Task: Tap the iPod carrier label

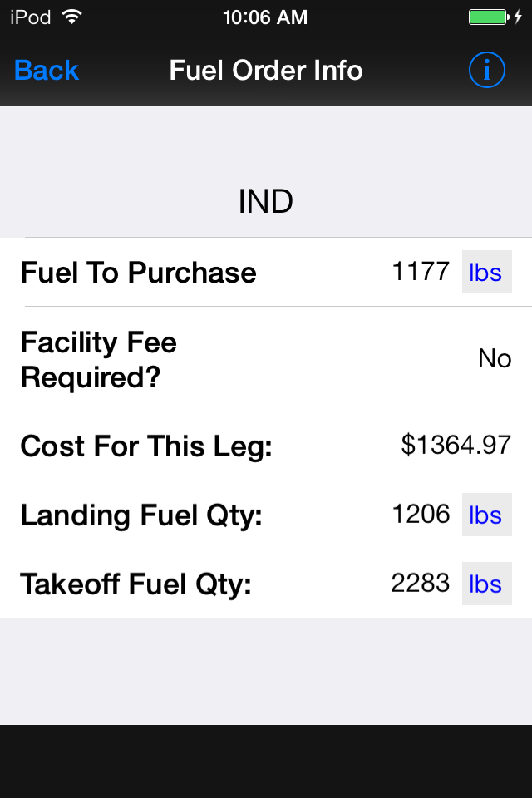Action: tap(31, 17)
